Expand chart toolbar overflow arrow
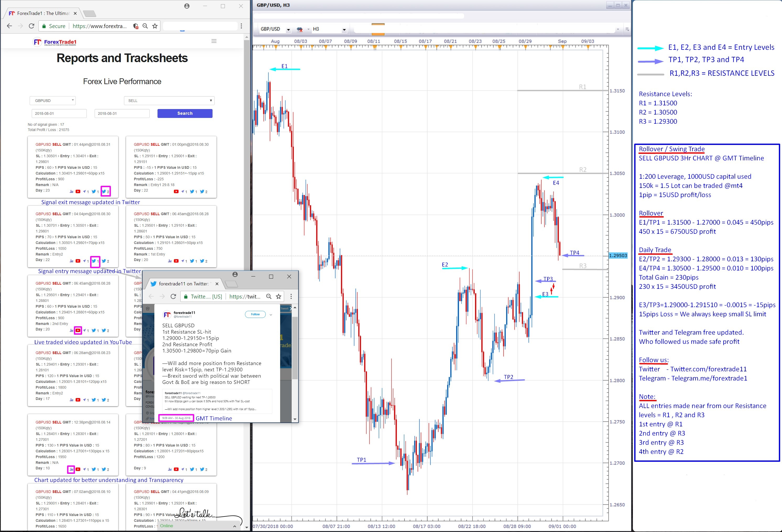782x532 pixels. point(618,29)
